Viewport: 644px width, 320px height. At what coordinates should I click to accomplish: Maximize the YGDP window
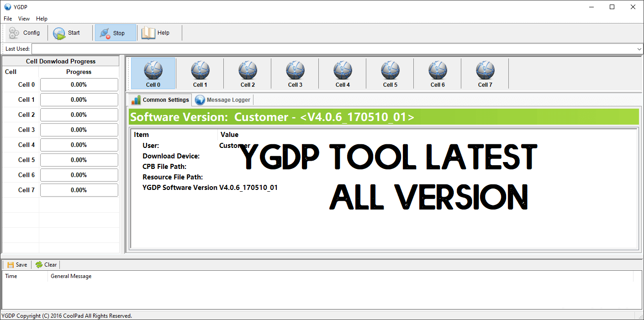612,7
